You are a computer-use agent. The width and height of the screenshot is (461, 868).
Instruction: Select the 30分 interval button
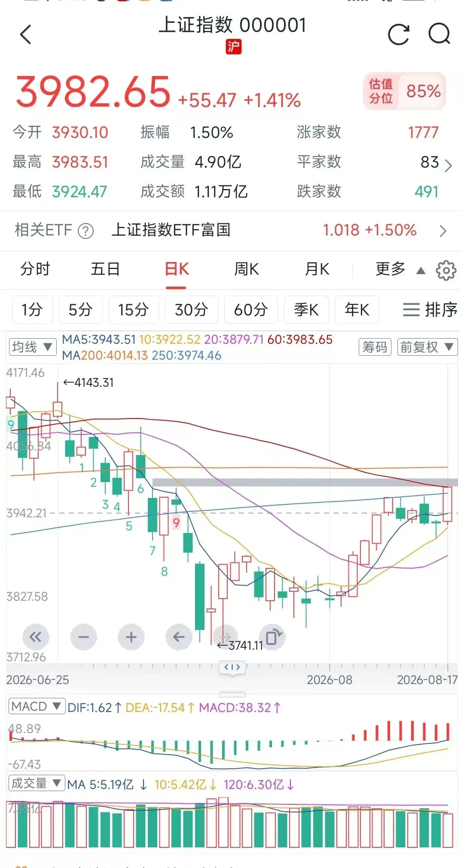191,309
